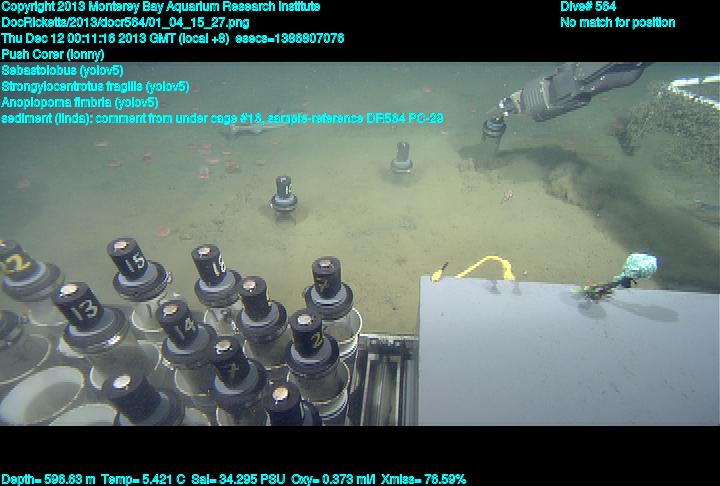This screenshot has height=486, width=720.
Task: Select the Push Corer (lonny) annotation
Action: (53, 54)
